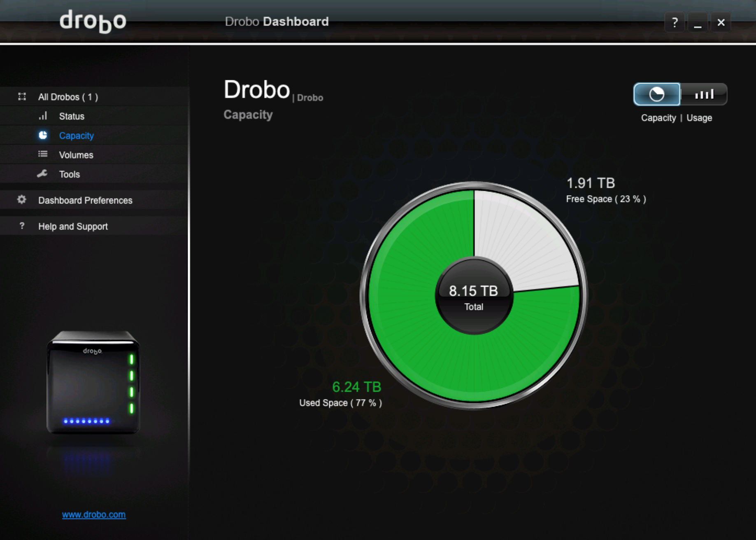Open the Volumes section from sidebar
The image size is (756, 540).
(76, 154)
